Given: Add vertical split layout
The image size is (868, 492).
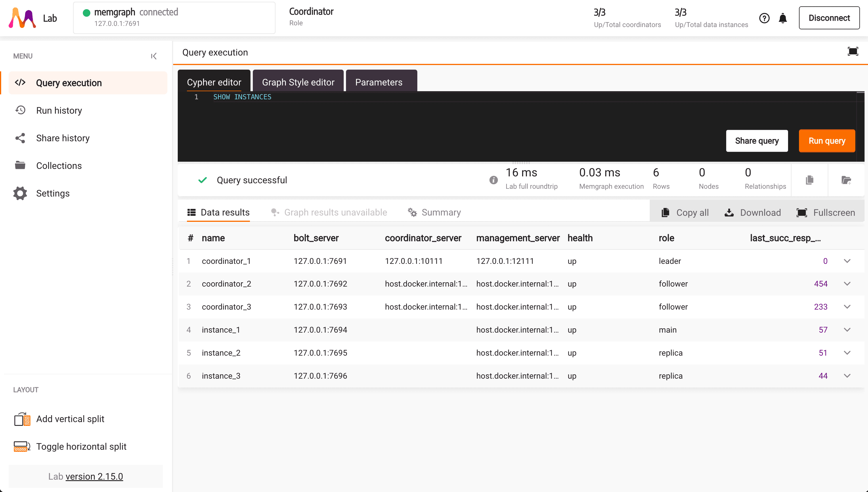Looking at the screenshot, I should [x=70, y=419].
